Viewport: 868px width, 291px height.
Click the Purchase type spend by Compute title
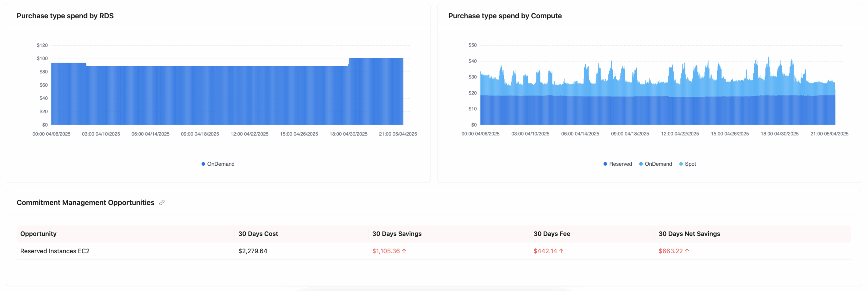point(505,16)
